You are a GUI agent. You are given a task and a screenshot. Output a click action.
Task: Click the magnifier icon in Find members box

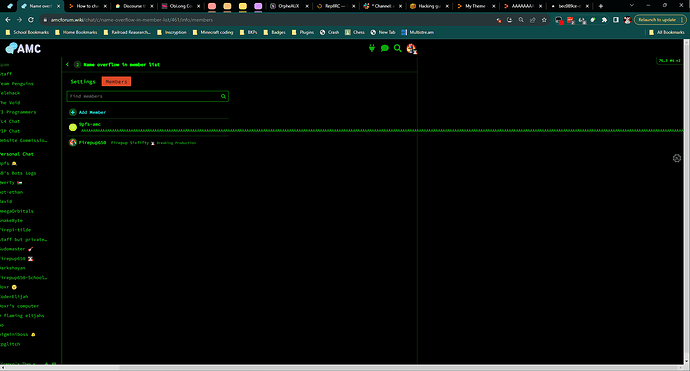223,96
